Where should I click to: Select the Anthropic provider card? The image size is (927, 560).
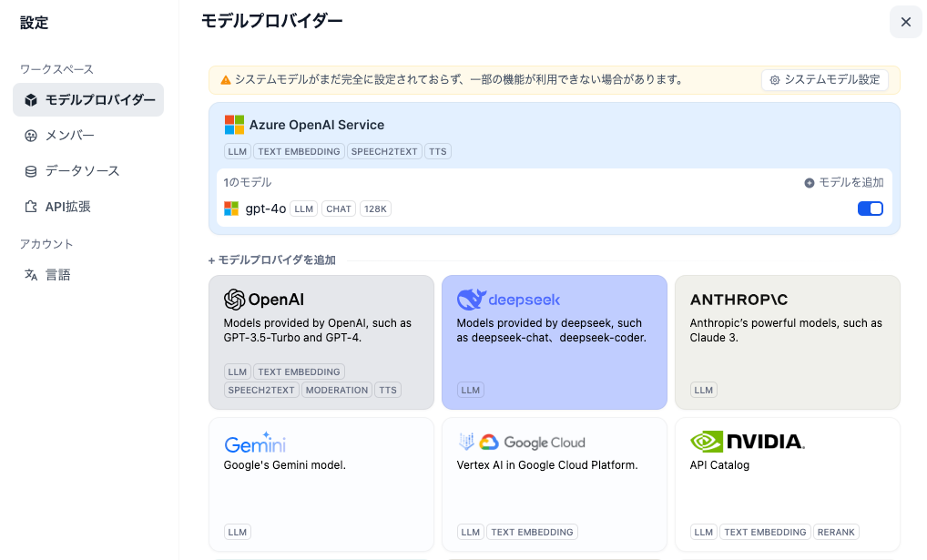tap(788, 342)
